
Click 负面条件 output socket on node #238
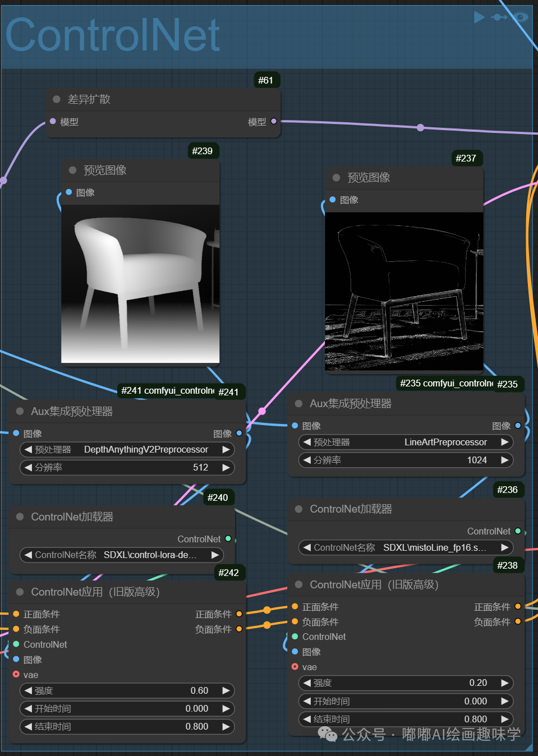pos(518,621)
